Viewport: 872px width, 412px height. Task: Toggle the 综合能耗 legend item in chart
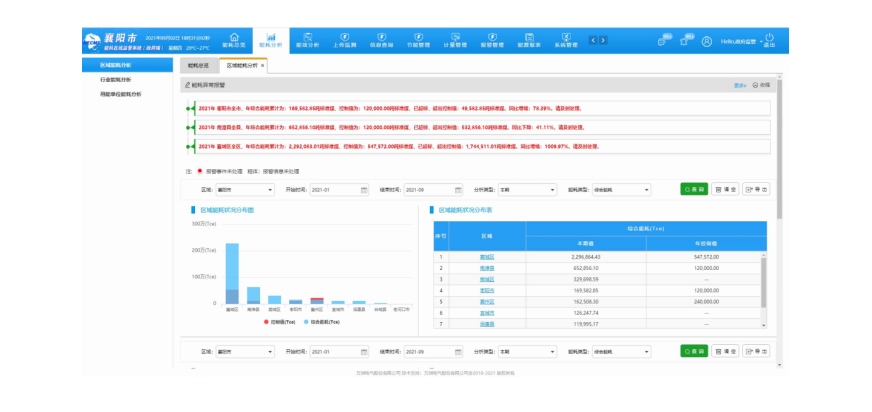[x=320, y=323]
